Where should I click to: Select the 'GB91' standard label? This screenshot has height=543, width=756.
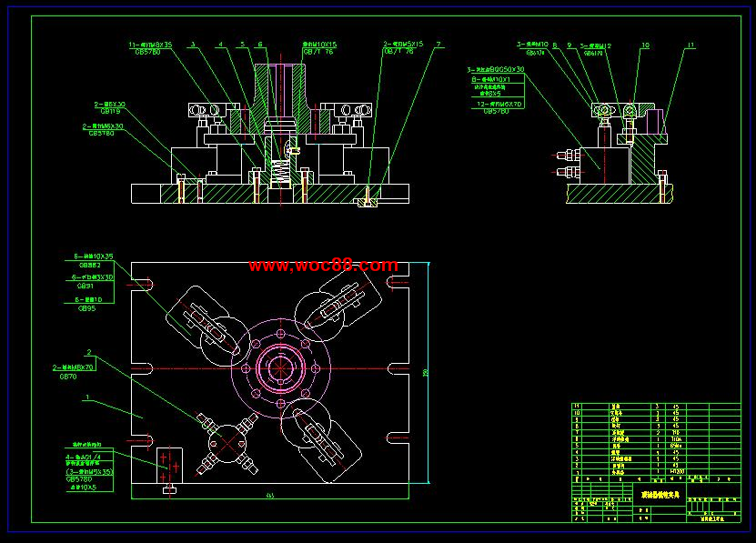[86, 286]
